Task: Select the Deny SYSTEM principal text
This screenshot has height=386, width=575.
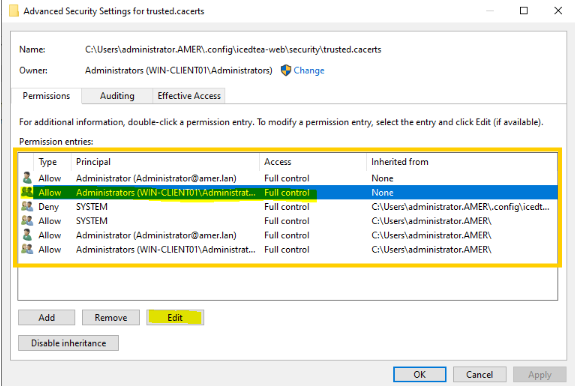Action: coord(92,207)
